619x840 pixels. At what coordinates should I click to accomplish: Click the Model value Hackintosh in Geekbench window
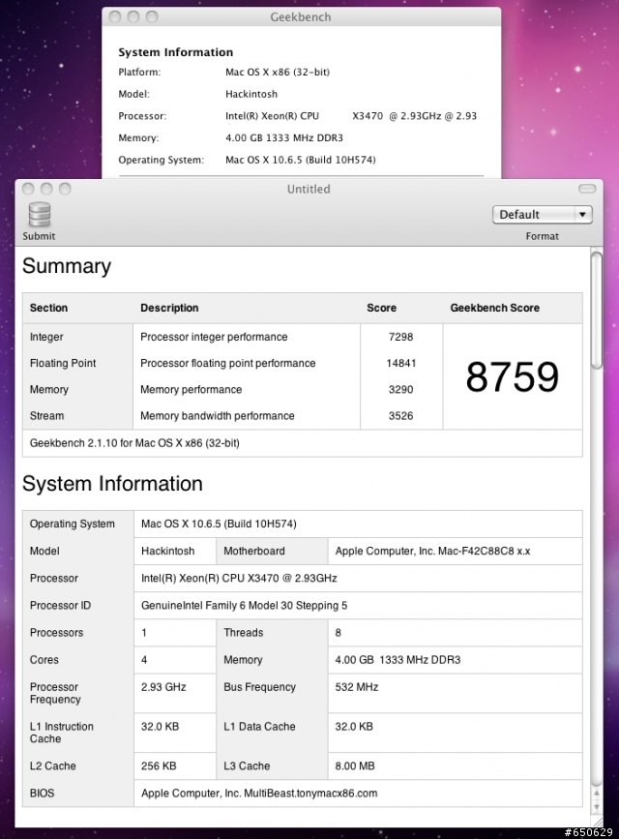251,94
